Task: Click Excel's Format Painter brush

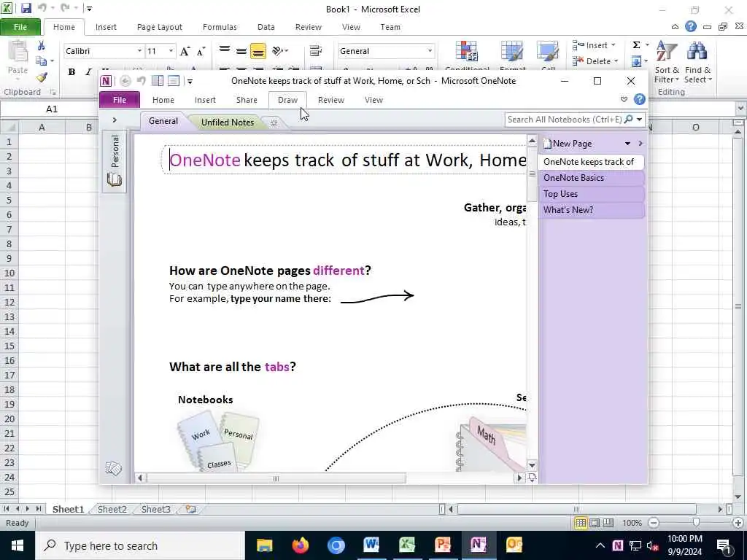Action: click(x=42, y=77)
